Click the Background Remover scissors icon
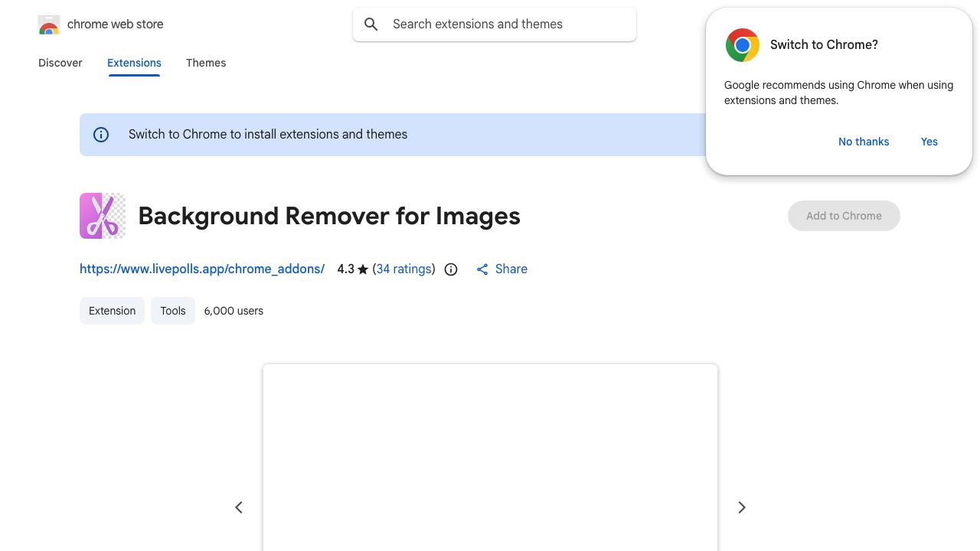Viewport: 980px width, 551px height. coord(103,216)
